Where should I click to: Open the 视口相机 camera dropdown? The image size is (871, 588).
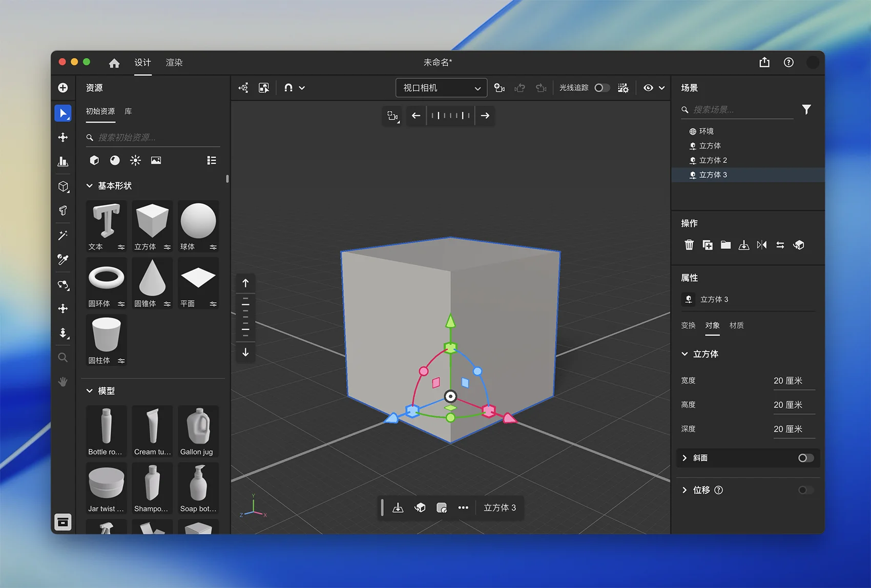click(441, 88)
